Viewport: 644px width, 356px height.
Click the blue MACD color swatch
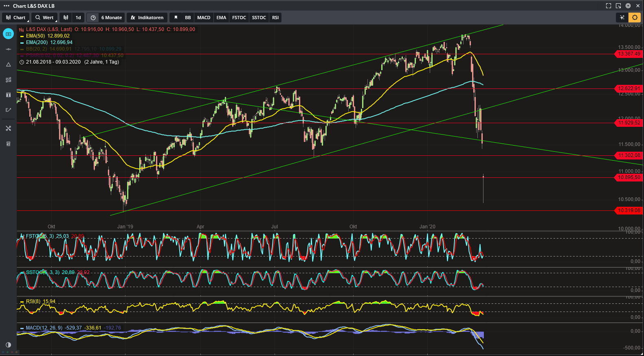pos(22,328)
